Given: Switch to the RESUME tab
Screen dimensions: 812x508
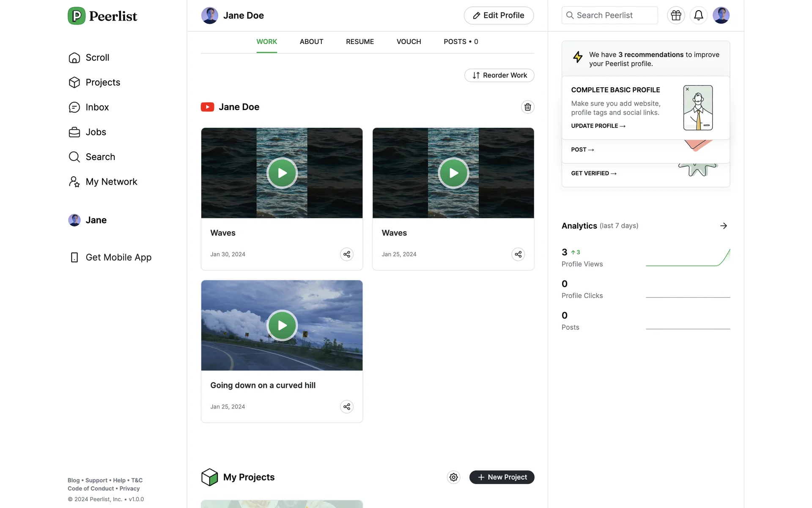Looking at the screenshot, I should (359, 42).
